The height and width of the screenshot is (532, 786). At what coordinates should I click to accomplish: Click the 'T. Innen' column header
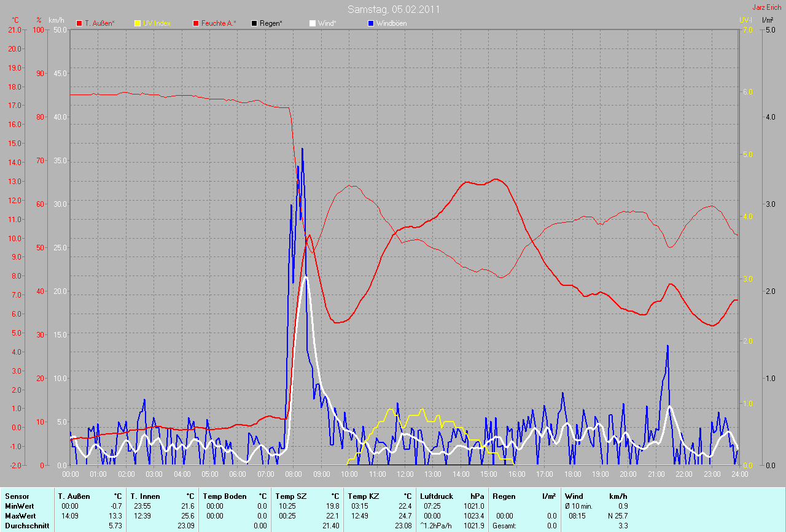tap(145, 496)
